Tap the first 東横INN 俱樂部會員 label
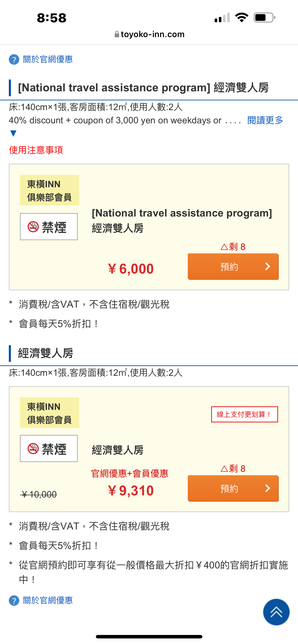298x644 pixels. pyautogui.click(x=49, y=190)
